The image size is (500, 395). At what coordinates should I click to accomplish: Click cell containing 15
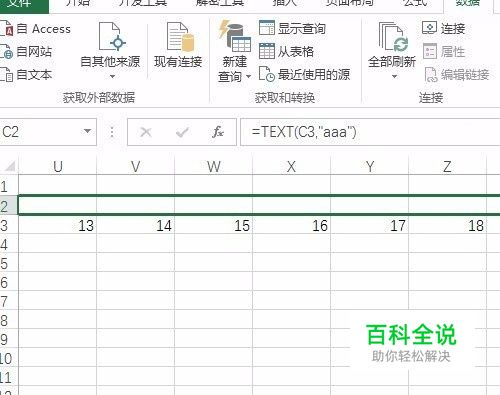(x=214, y=226)
